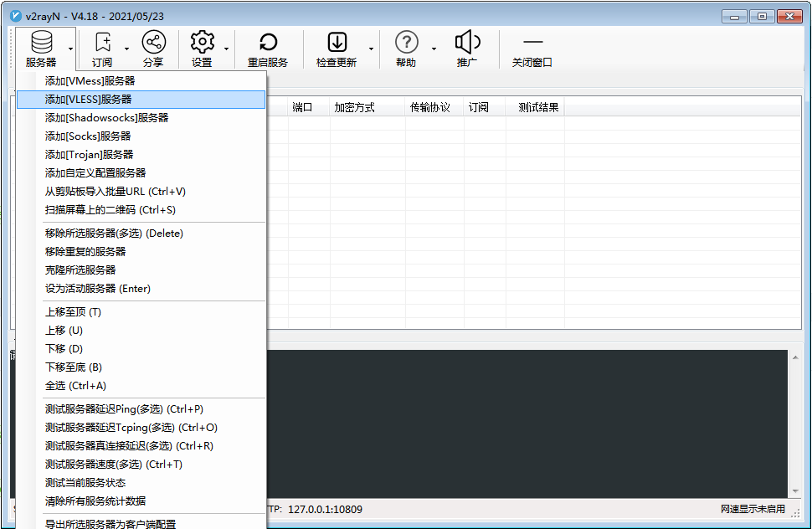The width and height of the screenshot is (812, 529).
Task: Select 添加[VMess]服务器 menu entry
Action: (141, 80)
